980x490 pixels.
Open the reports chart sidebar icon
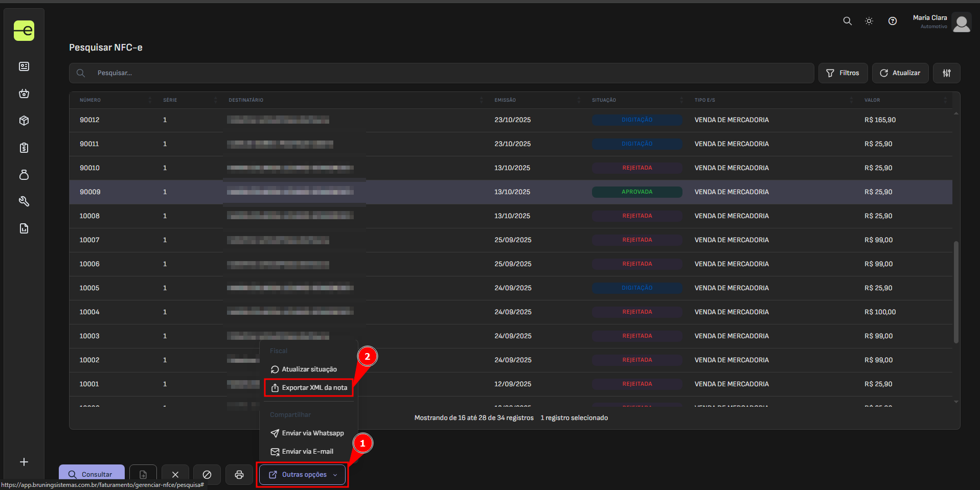coord(24,228)
